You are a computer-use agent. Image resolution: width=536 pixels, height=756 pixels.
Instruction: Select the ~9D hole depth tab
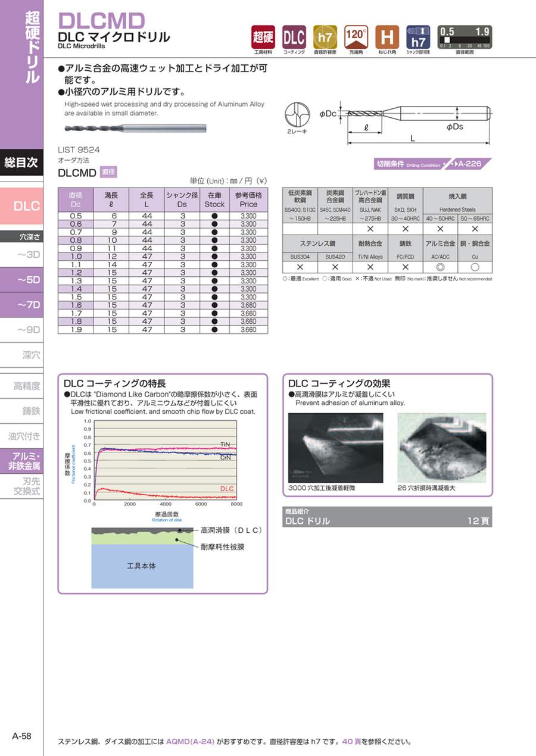click(x=21, y=330)
